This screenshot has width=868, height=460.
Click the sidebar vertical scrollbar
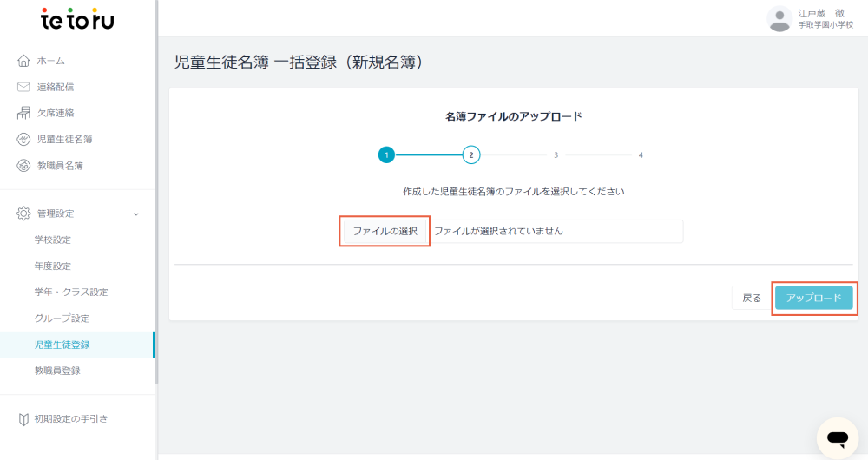156,191
